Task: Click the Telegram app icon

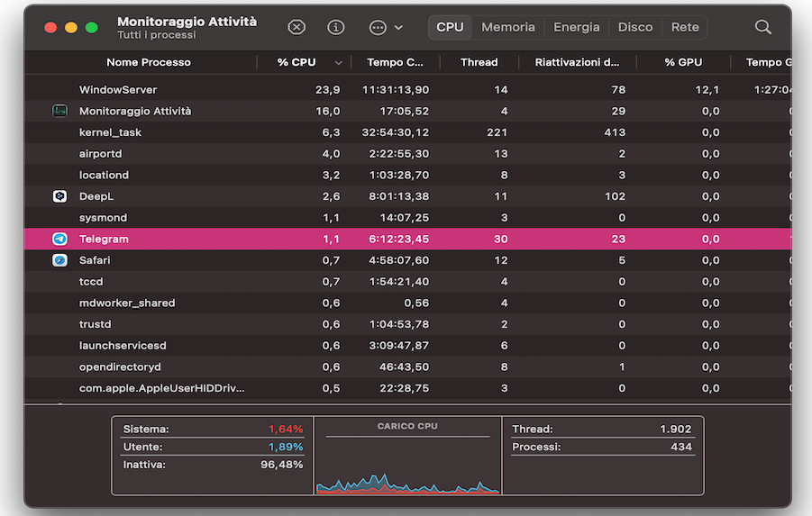Action: tap(59, 239)
